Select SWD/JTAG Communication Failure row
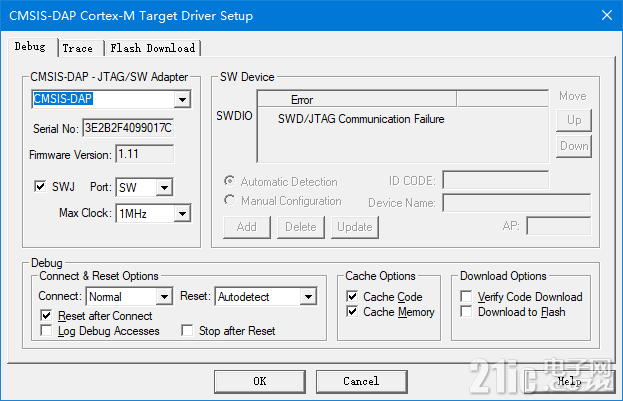 (x=361, y=119)
